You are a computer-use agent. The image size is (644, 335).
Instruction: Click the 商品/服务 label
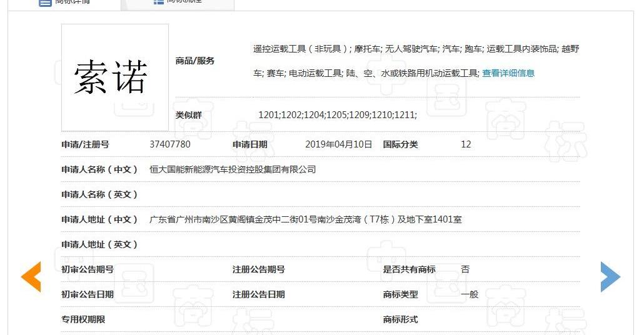pos(194,61)
